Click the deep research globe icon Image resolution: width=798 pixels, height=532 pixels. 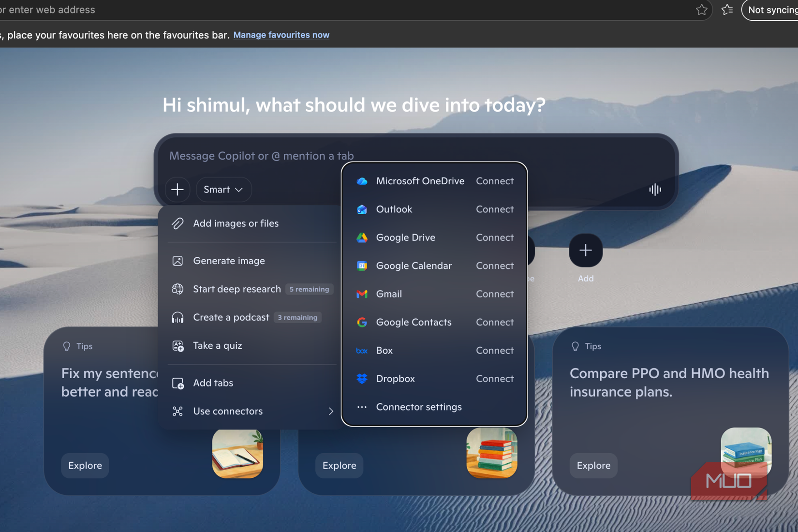coord(177,289)
